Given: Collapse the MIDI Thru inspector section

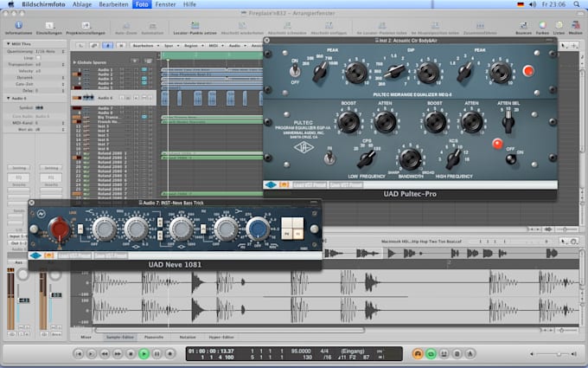Looking at the screenshot, I should pos(9,44).
